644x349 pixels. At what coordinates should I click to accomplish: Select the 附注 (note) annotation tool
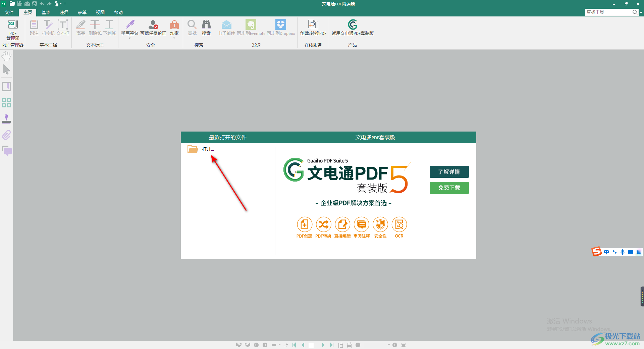coord(34,28)
